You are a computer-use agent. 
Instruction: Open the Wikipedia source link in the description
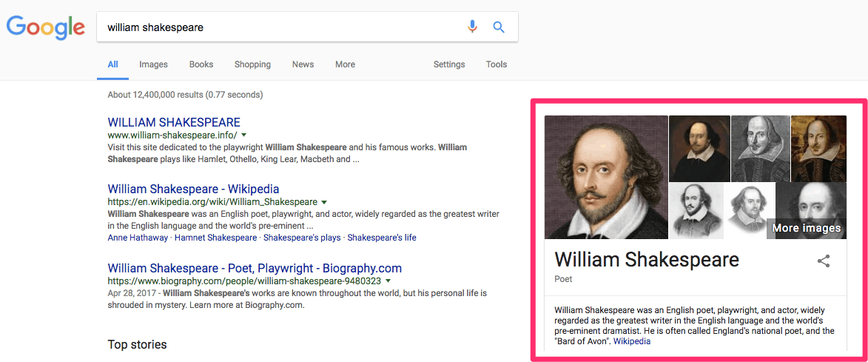[632, 341]
